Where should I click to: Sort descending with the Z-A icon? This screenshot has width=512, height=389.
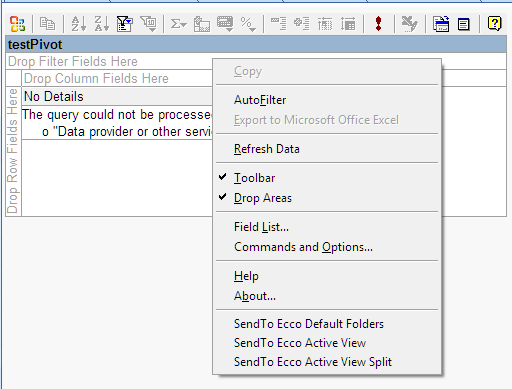click(x=102, y=24)
